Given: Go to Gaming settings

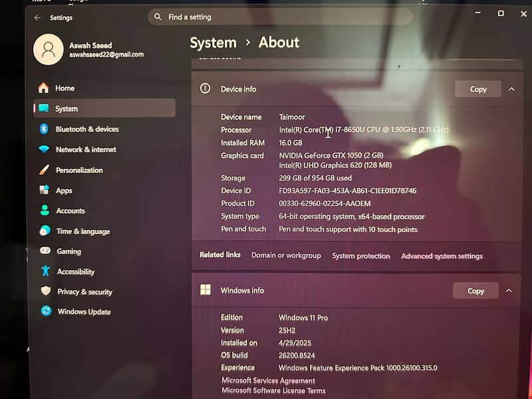Looking at the screenshot, I should (x=104, y=251).
